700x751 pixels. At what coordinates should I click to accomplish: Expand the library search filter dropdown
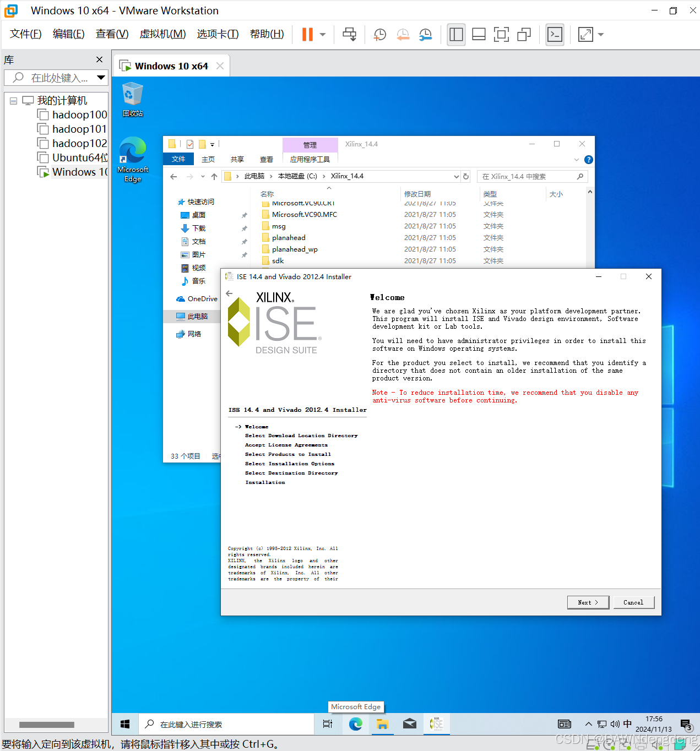(x=101, y=78)
